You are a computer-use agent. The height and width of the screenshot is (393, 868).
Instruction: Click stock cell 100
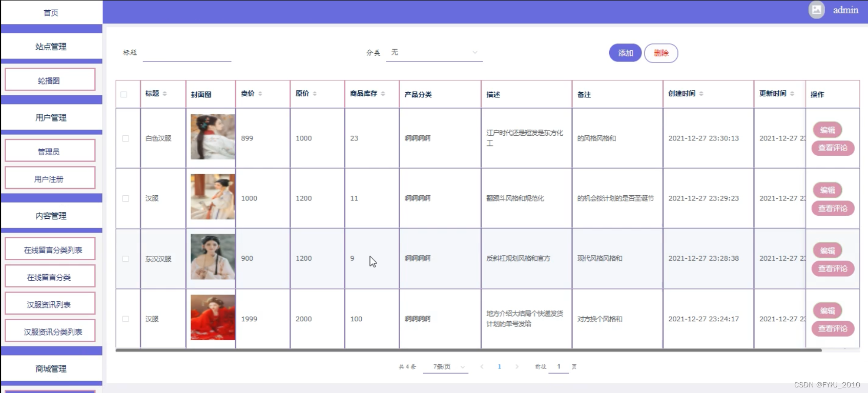(x=356, y=319)
